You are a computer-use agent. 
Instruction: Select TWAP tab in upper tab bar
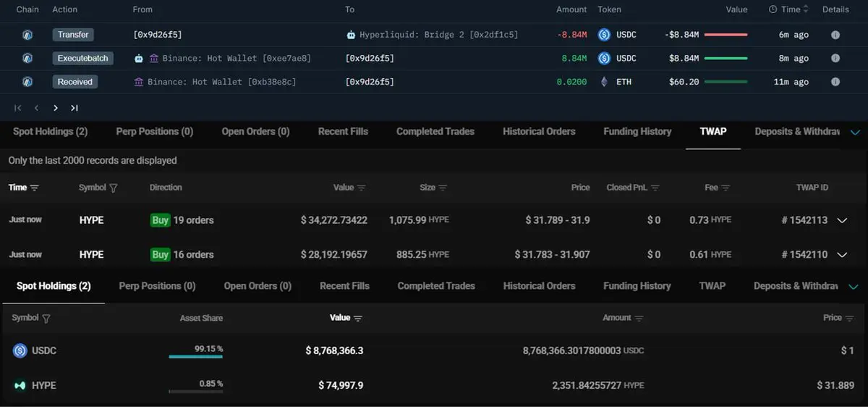(x=713, y=131)
